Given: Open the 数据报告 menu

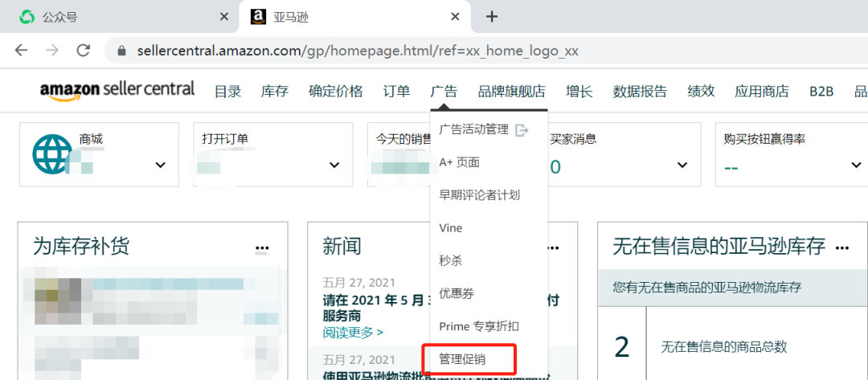Looking at the screenshot, I should click(640, 92).
